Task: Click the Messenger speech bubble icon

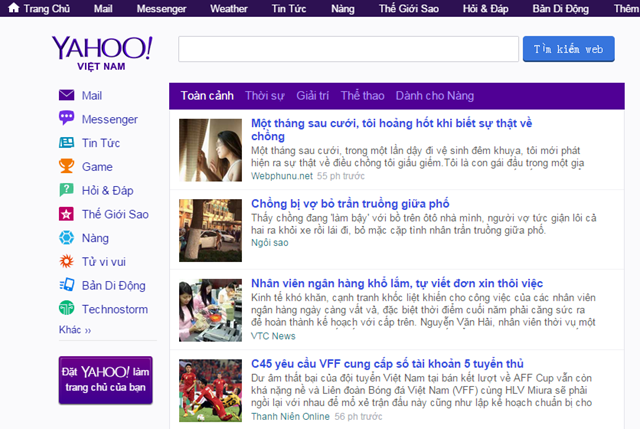Action: pyautogui.click(x=67, y=118)
